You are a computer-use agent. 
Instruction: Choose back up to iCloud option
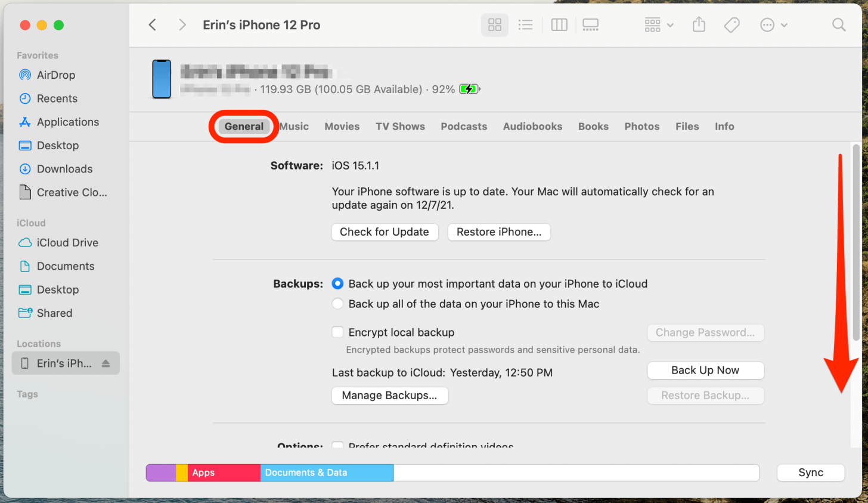(x=337, y=283)
